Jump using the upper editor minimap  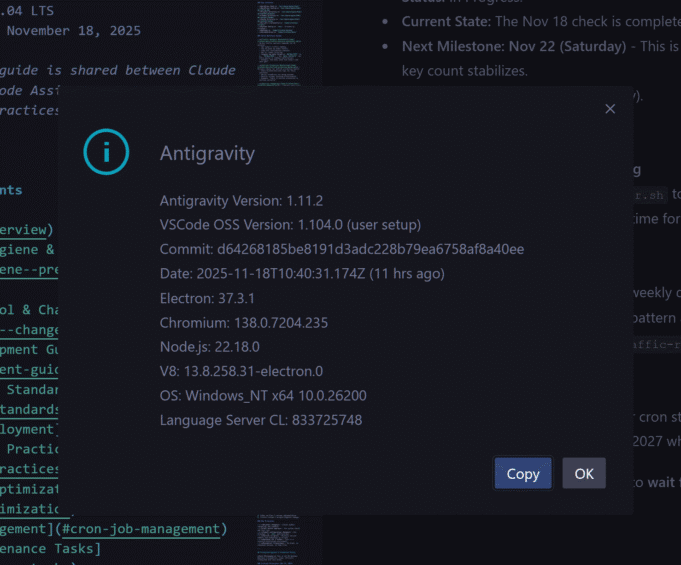[x=279, y=43]
